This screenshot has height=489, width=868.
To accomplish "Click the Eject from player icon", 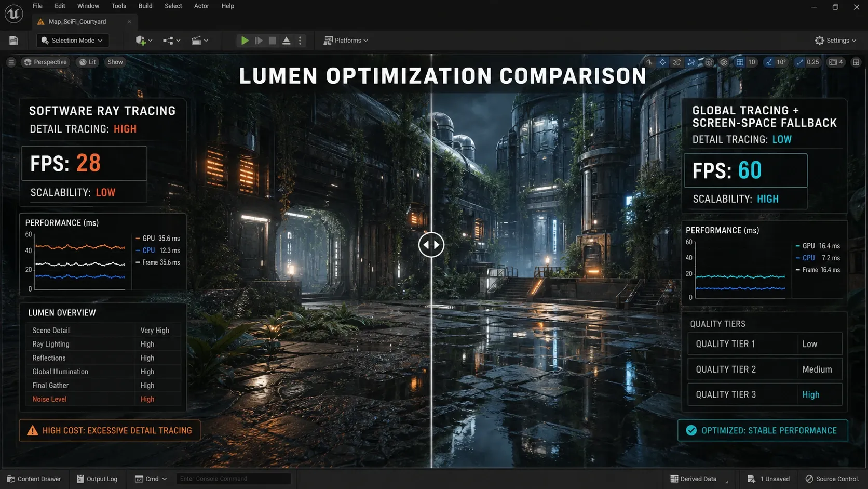I will tap(286, 41).
